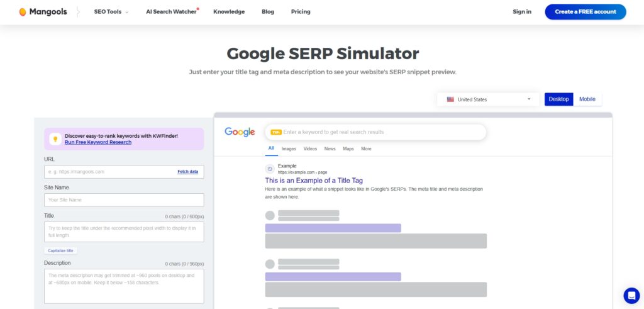Click the Google logo in preview
644x309 pixels.
pos(240,132)
